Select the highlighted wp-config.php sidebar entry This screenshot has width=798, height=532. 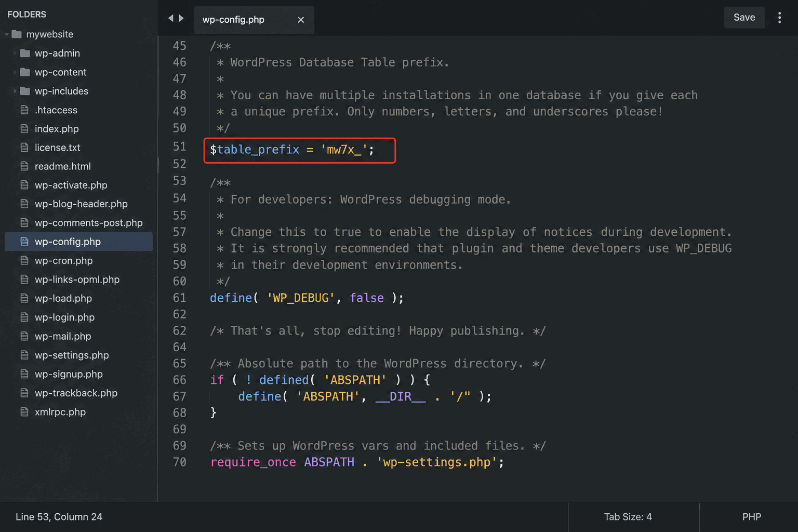78,242
